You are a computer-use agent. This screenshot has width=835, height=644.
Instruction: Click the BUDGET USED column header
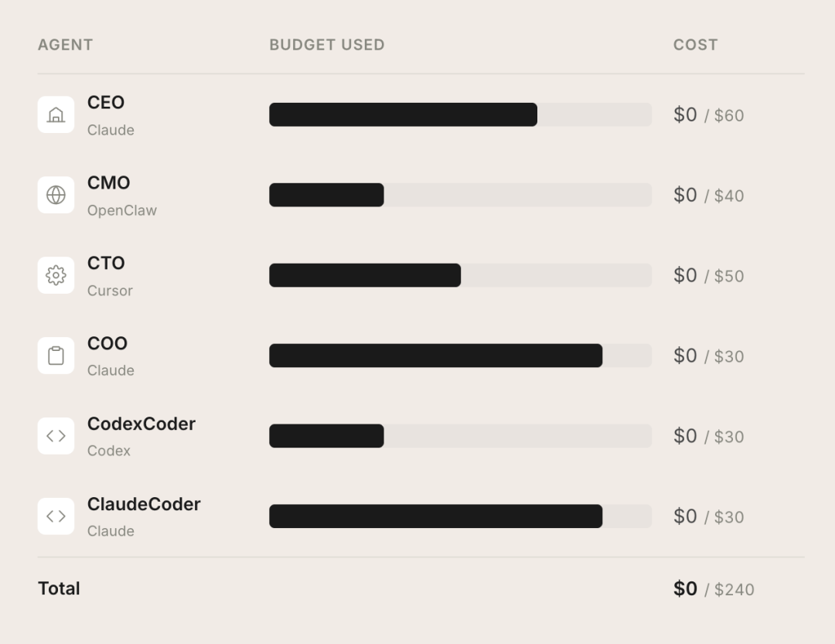click(x=326, y=45)
